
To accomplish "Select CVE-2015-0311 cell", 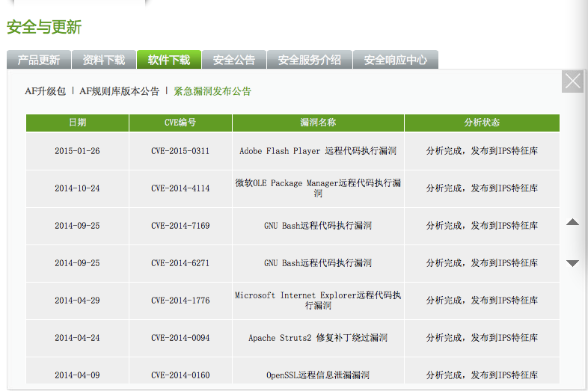I will [x=180, y=151].
